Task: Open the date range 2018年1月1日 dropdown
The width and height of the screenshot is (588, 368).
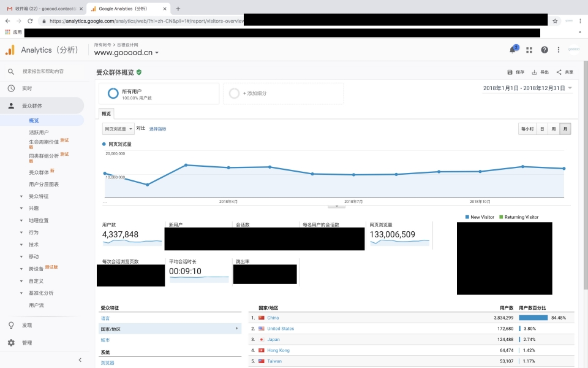Action: [527, 88]
